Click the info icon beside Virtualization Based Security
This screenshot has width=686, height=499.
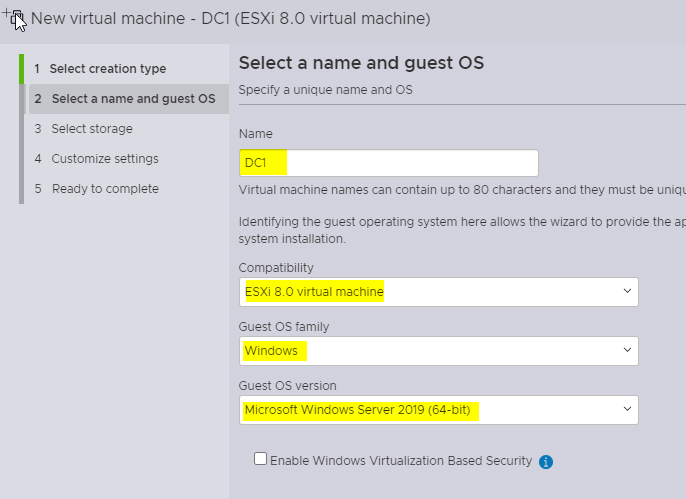546,462
